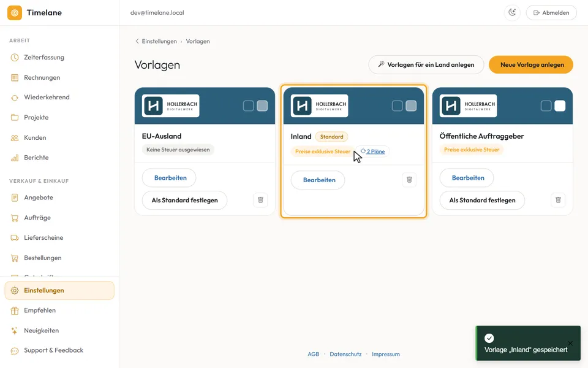Click the trash icon on Inland card

409,180
